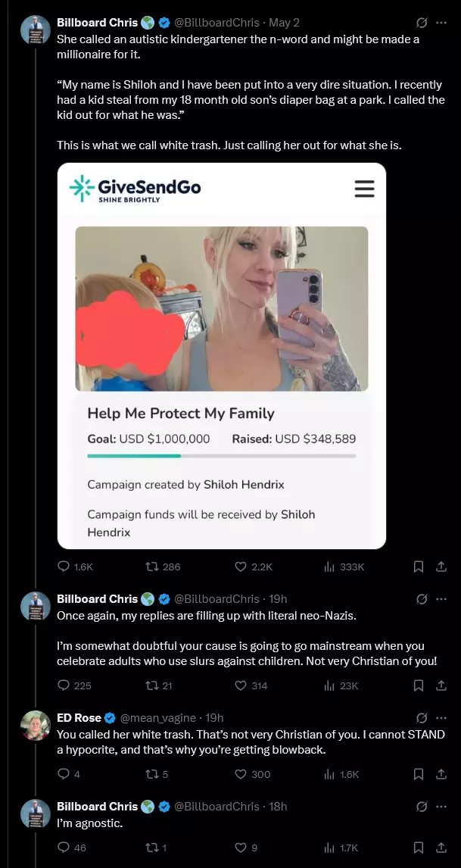Like ED Rose's reply with 300 likes
The height and width of the screenshot is (868, 461).
[252, 774]
